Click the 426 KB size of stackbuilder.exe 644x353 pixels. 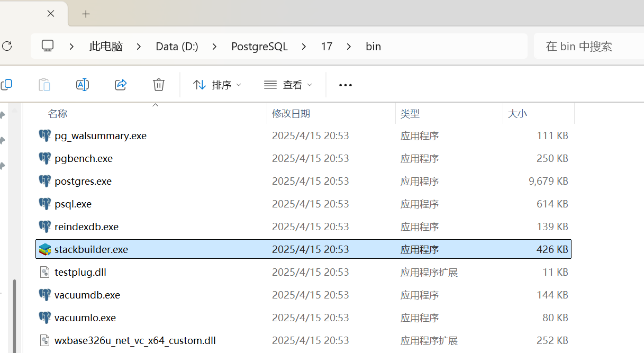[552, 249]
